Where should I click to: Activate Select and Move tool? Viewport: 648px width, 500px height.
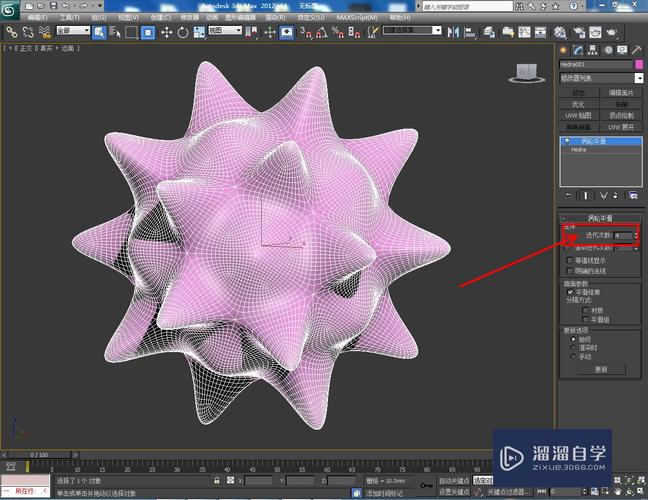click(167, 32)
